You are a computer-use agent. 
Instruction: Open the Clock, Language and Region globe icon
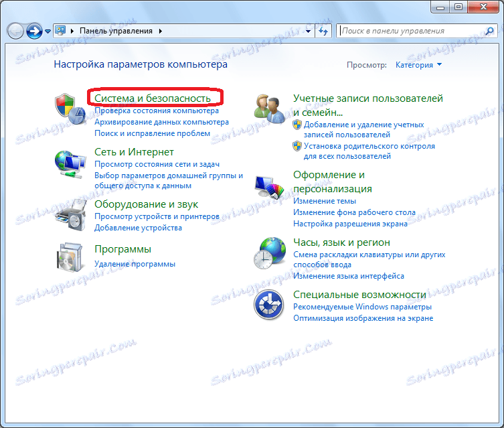tap(269, 253)
